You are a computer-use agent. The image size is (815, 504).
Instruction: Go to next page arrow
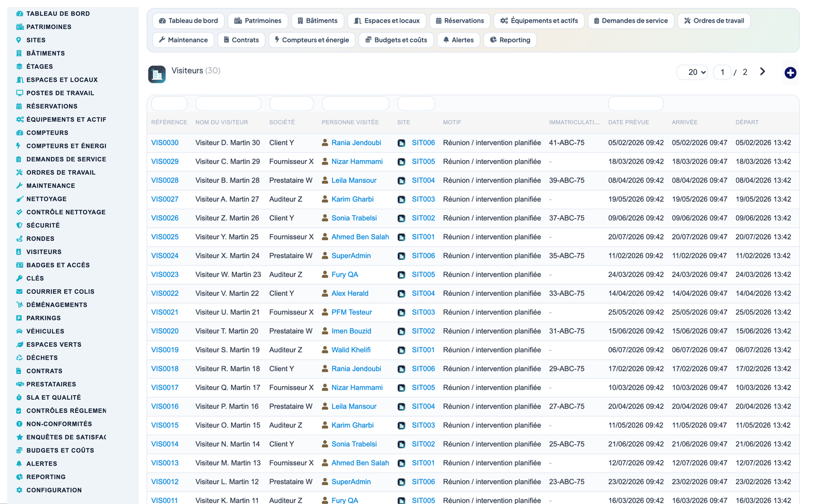pyautogui.click(x=763, y=72)
